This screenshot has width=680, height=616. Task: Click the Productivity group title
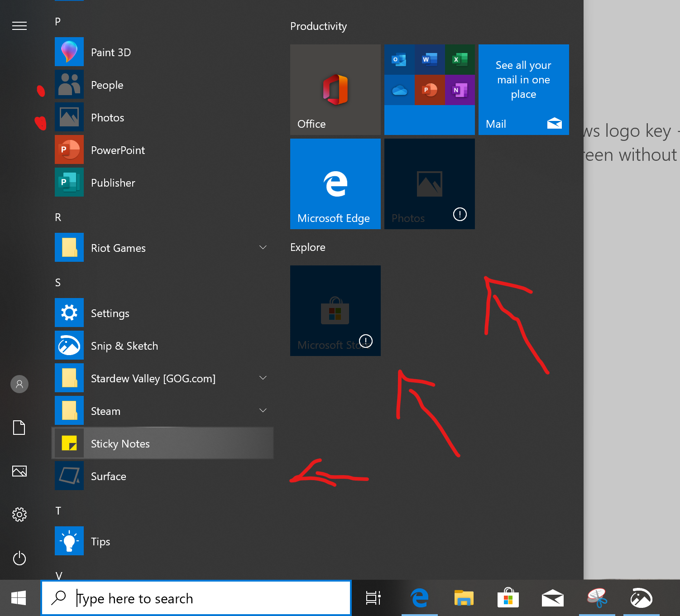point(318,26)
